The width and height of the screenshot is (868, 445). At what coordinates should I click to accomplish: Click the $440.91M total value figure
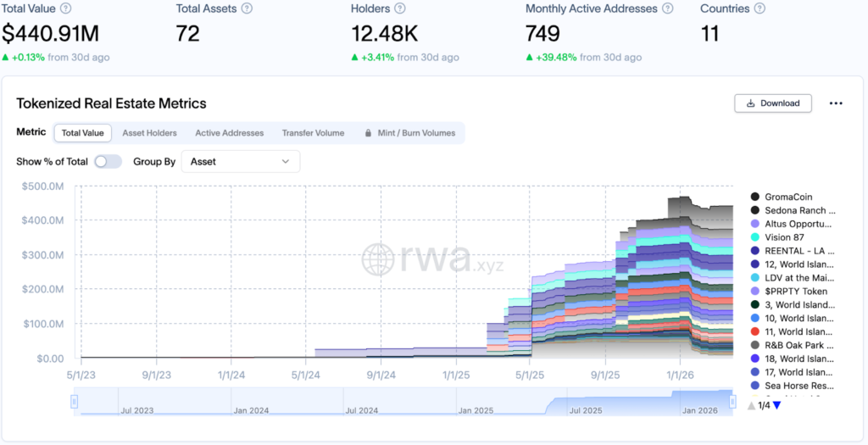coord(50,34)
